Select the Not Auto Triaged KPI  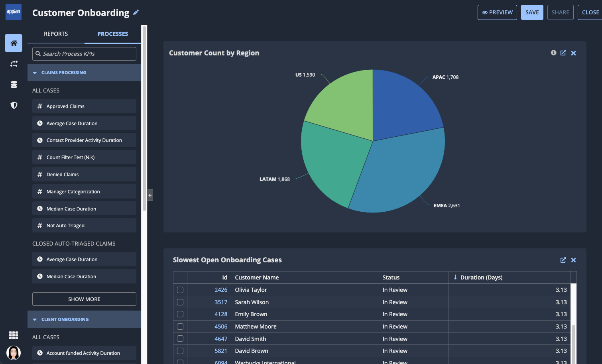[x=84, y=225]
